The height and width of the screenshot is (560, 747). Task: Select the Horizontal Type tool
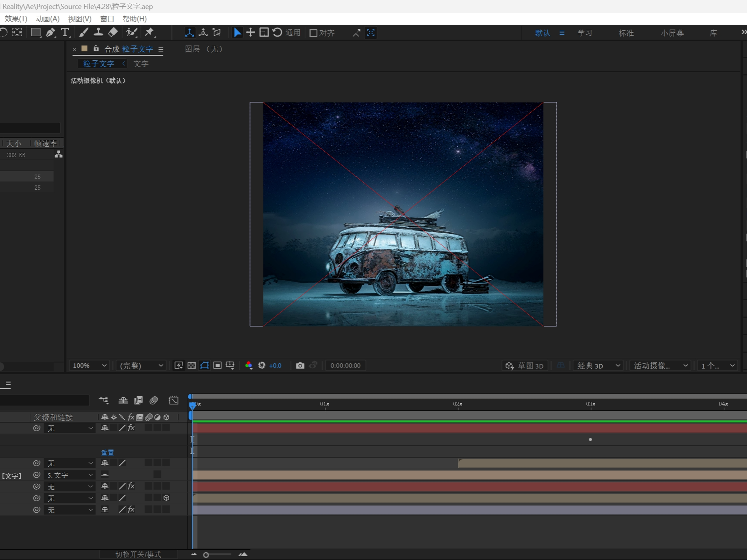pyautogui.click(x=65, y=33)
